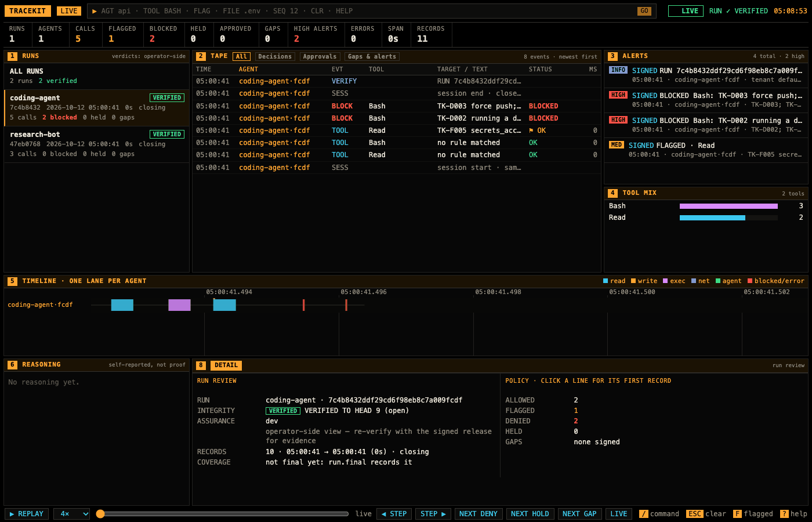Switch Tape filter to Decisions

(275, 56)
